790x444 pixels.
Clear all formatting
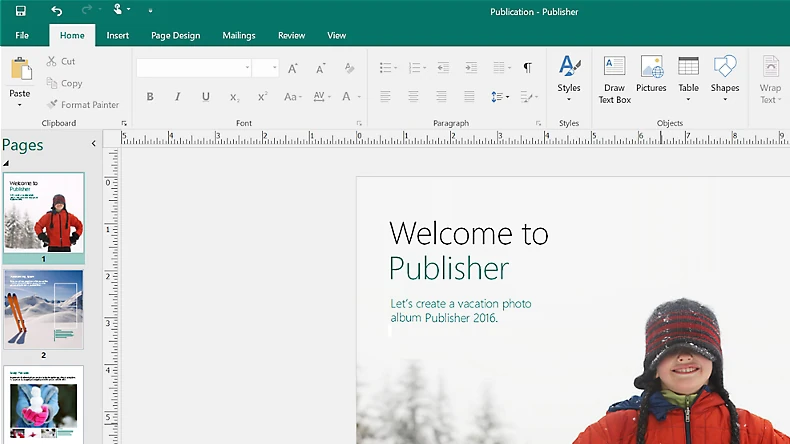349,68
